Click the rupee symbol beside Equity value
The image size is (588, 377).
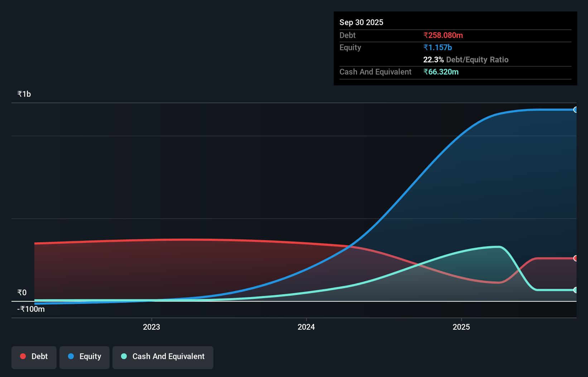click(425, 47)
